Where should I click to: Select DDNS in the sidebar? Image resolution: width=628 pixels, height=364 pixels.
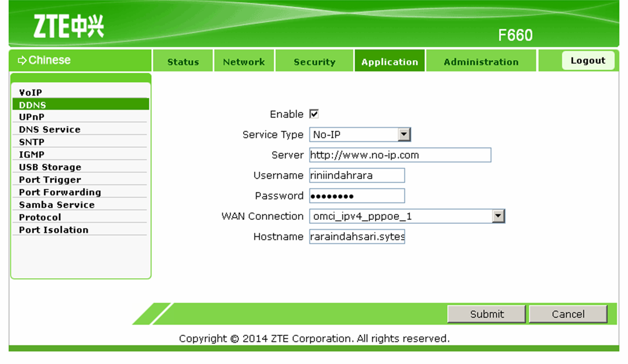(80, 104)
